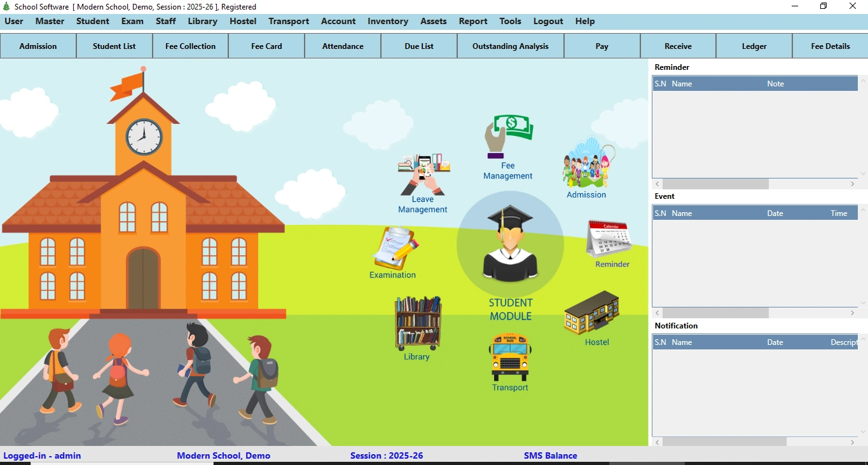The image size is (868, 465).
Task: Open the Assets menu
Action: [x=434, y=21]
